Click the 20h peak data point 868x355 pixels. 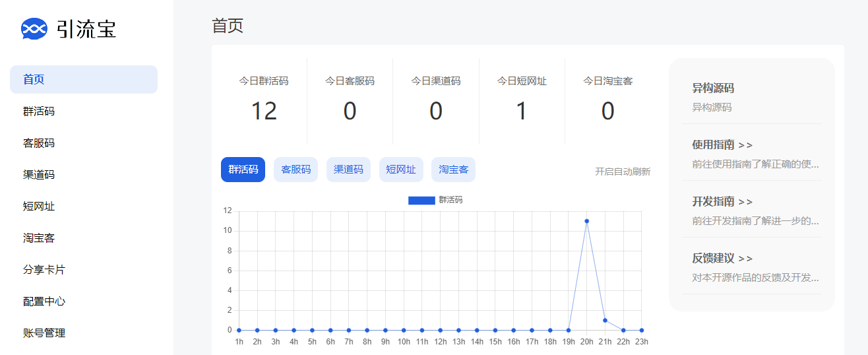(x=586, y=221)
